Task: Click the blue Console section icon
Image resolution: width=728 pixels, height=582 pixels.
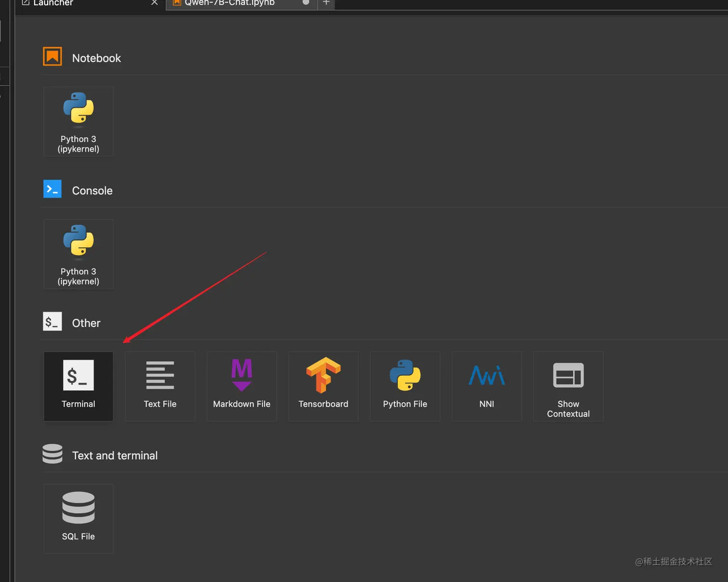Action: 52,189
